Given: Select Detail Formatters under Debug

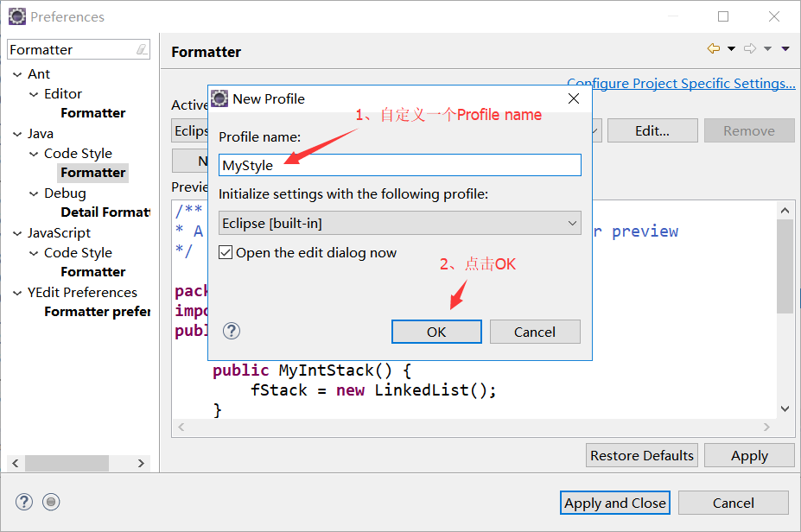Looking at the screenshot, I should 105,212.
